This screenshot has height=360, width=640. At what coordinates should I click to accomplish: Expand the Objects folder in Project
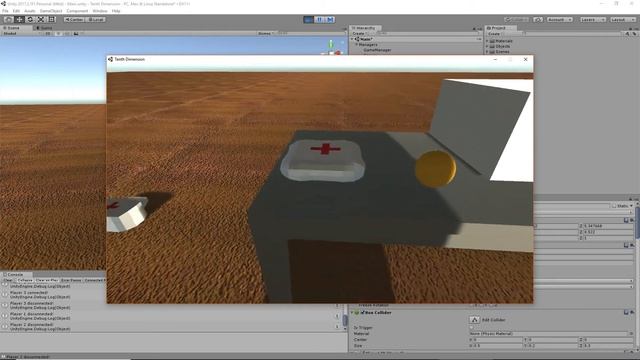pos(487,46)
